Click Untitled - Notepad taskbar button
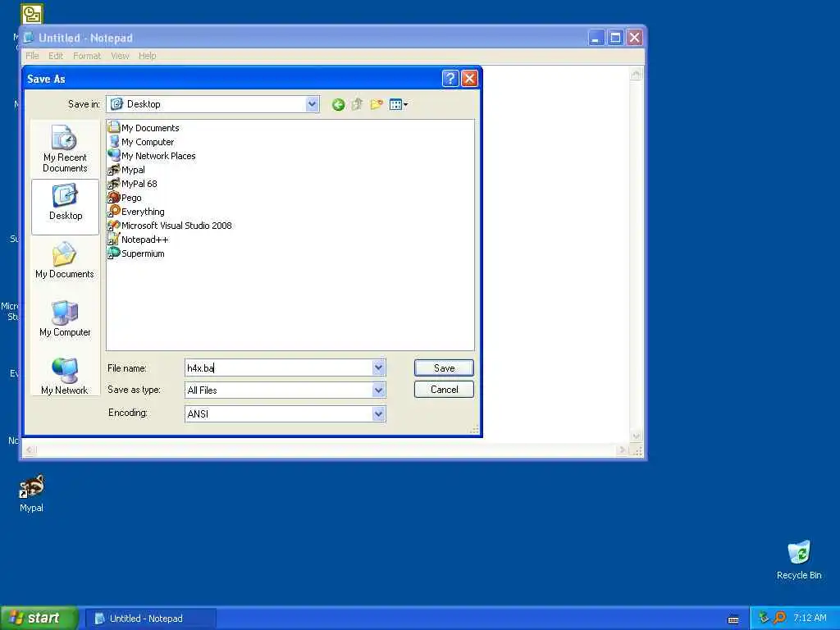840x630 pixels. tap(151, 619)
